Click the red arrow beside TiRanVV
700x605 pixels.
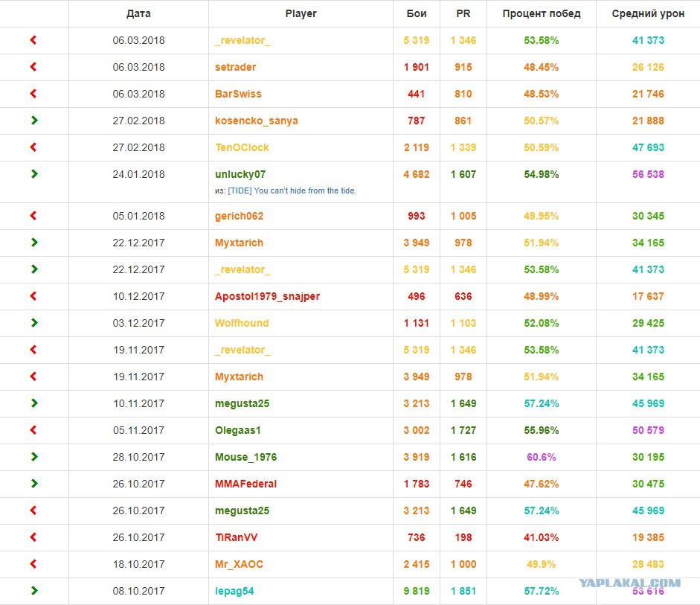(x=33, y=537)
